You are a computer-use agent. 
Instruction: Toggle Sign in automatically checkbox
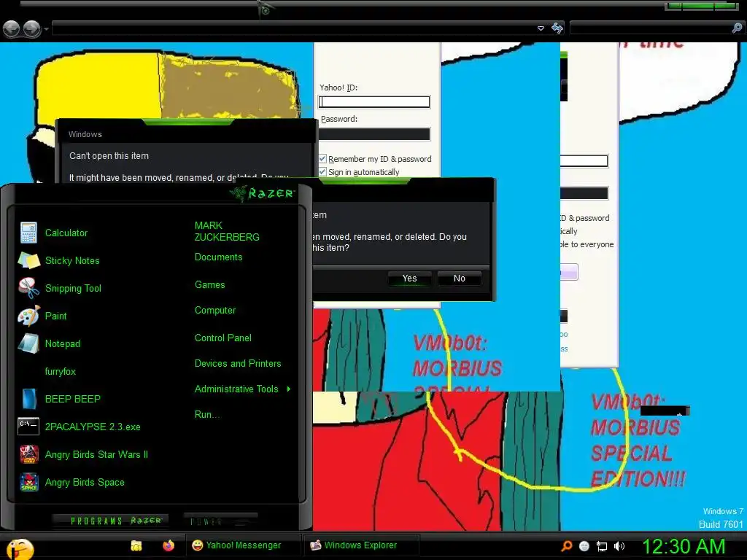(x=322, y=171)
